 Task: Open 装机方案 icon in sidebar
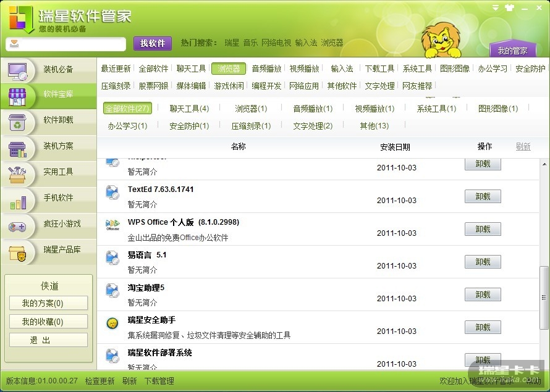(17, 149)
